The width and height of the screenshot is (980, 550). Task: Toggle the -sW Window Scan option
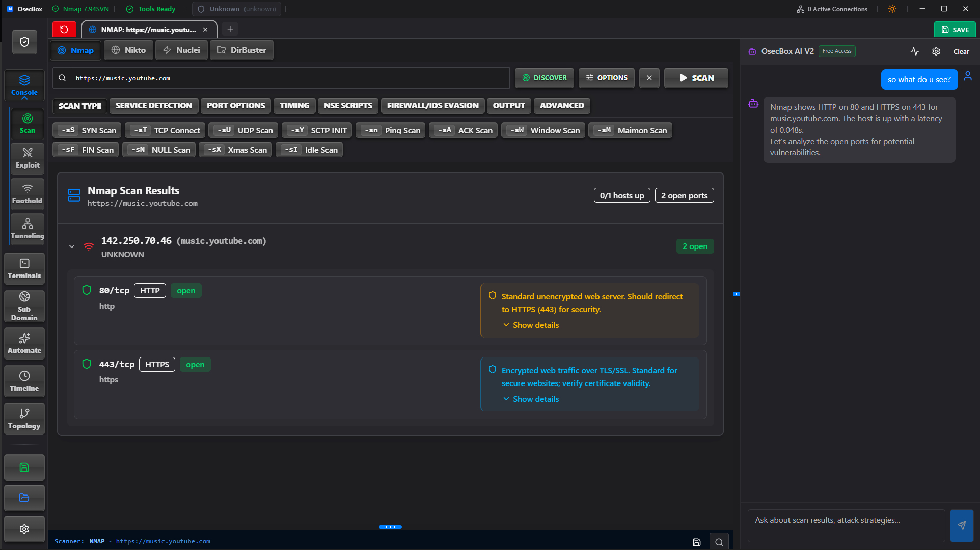pyautogui.click(x=543, y=130)
